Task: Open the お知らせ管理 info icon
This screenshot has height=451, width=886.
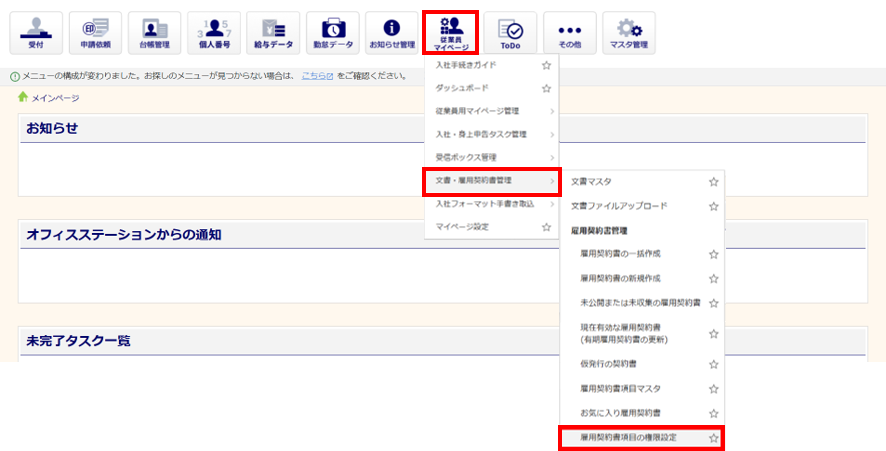Action: (x=392, y=33)
